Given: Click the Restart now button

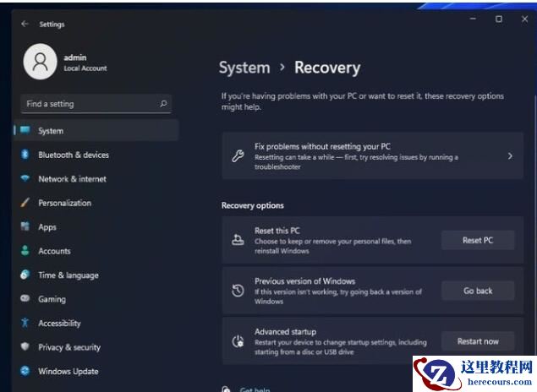Looking at the screenshot, I should coord(478,341).
